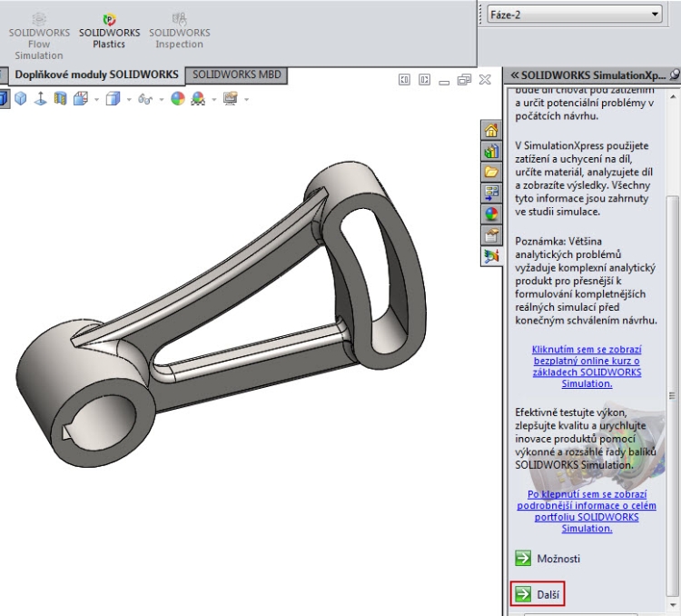Click the display style cube icon
This screenshot has height=616, width=681.
pyautogui.click(x=113, y=99)
